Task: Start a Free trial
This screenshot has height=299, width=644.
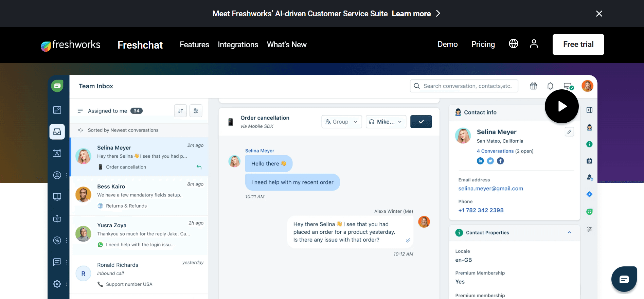Action: coord(578,45)
